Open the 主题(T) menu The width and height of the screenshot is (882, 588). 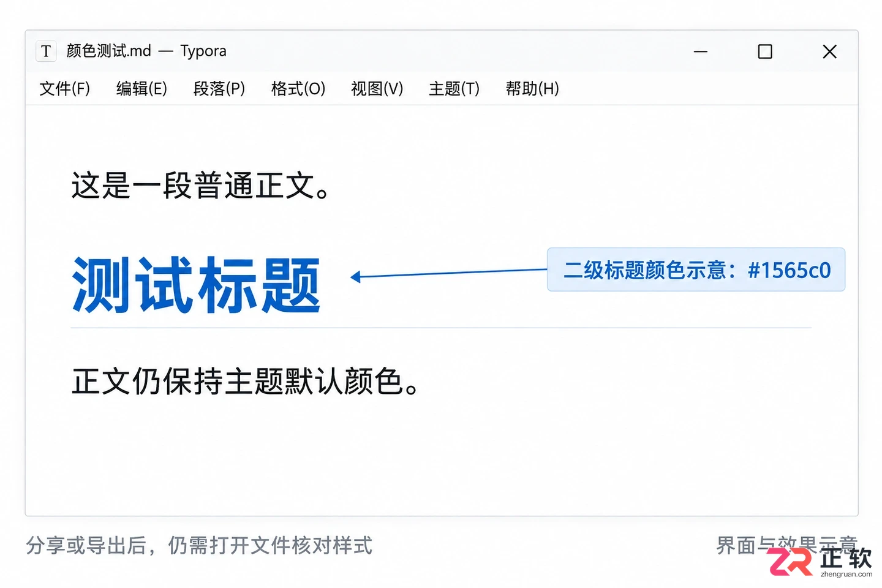[454, 89]
